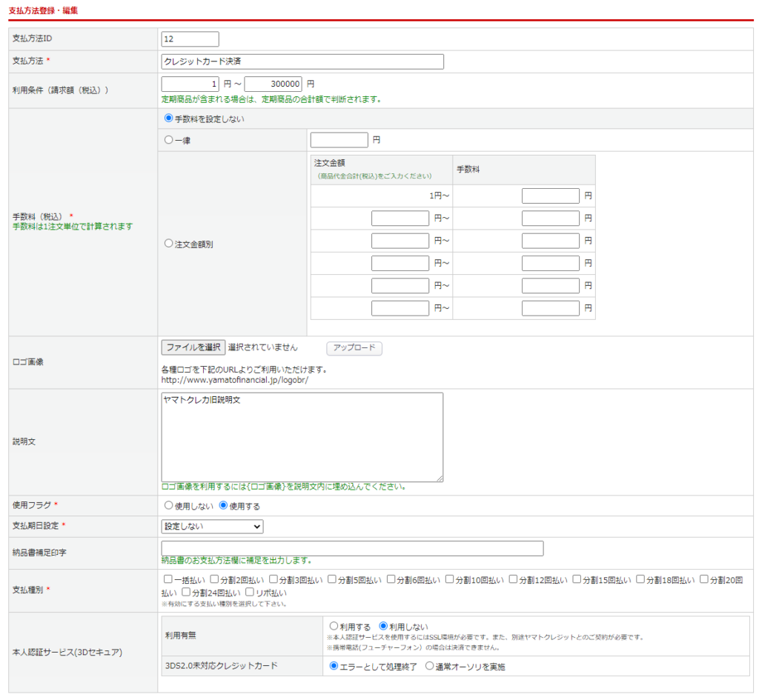Focus the maximum amount field showing 300000

(x=273, y=84)
